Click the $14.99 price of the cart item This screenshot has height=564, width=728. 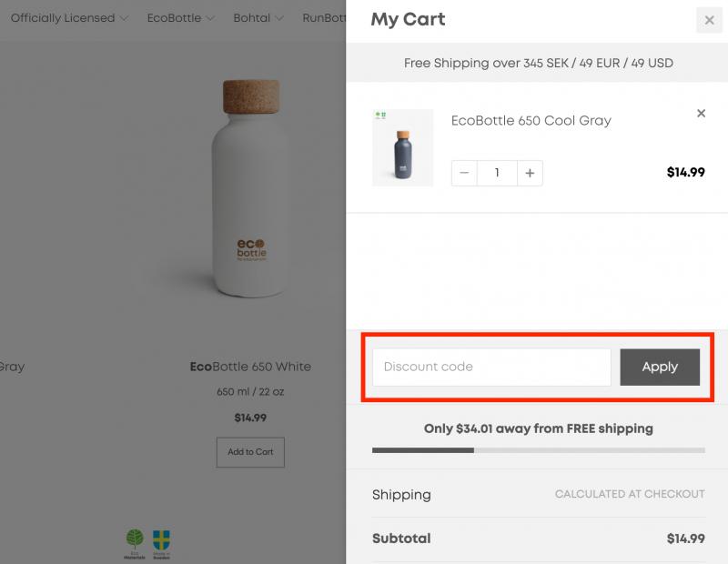tap(686, 172)
